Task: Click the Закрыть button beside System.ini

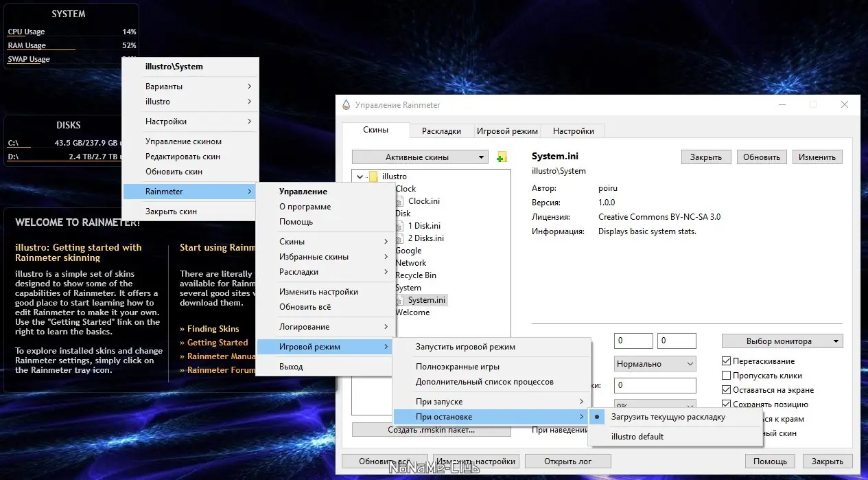Action: (706, 157)
